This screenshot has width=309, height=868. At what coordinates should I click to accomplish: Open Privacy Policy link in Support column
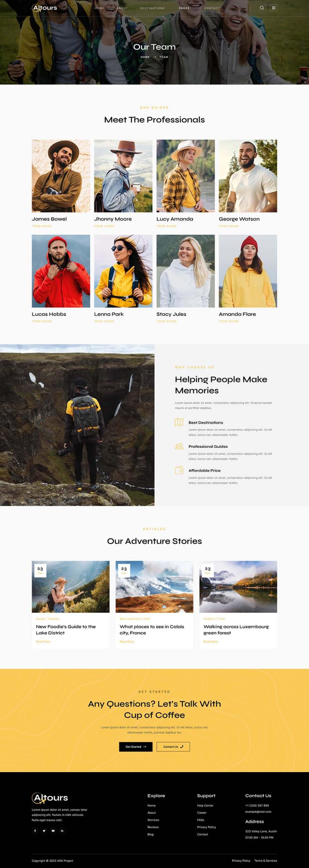(x=206, y=827)
